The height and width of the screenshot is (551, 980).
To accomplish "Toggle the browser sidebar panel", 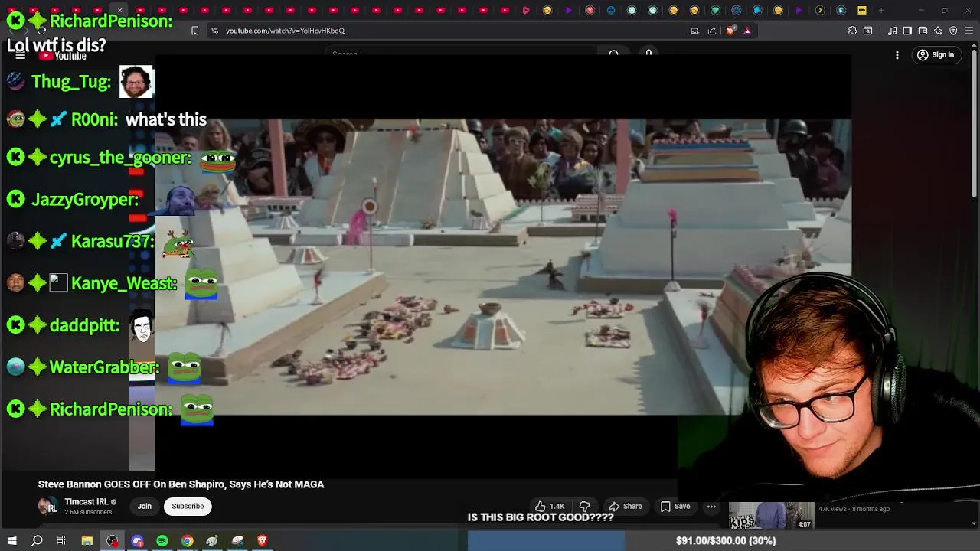I will pos(907,31).
